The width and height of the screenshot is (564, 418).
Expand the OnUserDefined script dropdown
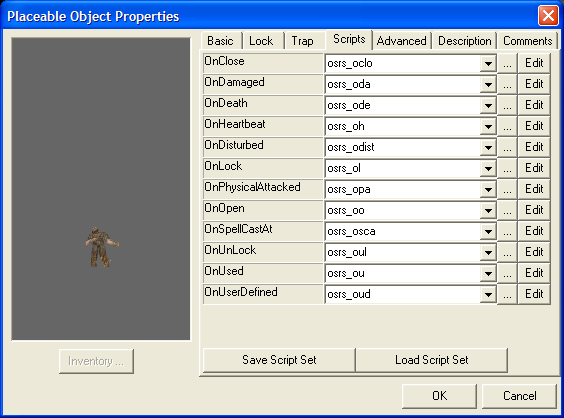pyautogui.click(x=488, y=294)
